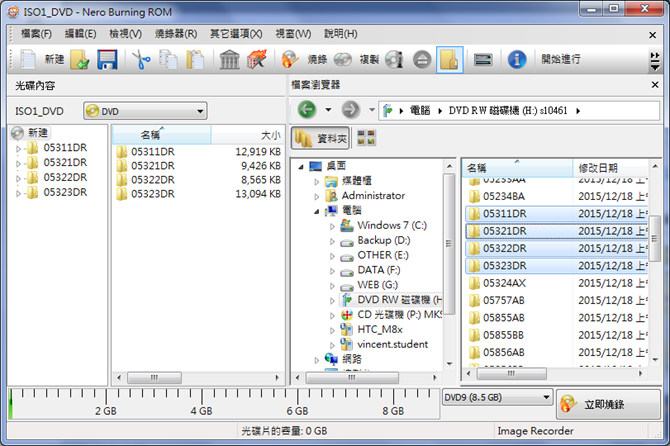Sort disc contents by 大小 column
Viewport: 670px width, 446px height.
pyautogui.click(x=248, y=135)
